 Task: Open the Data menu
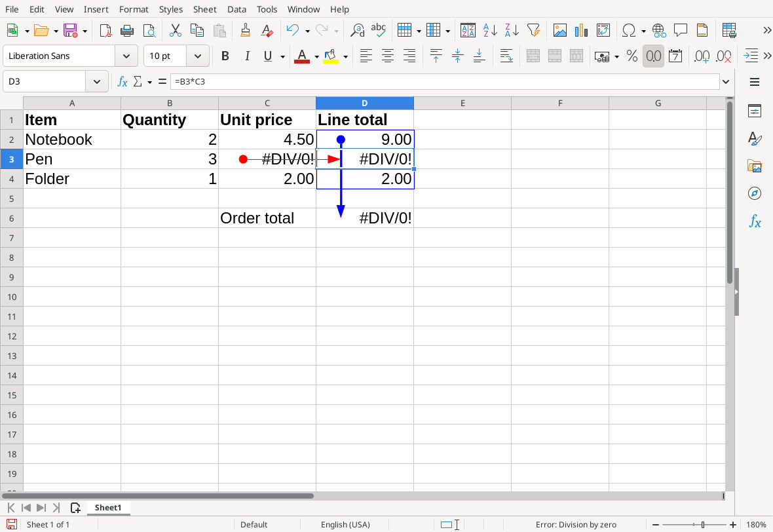[x=236, y=9]
